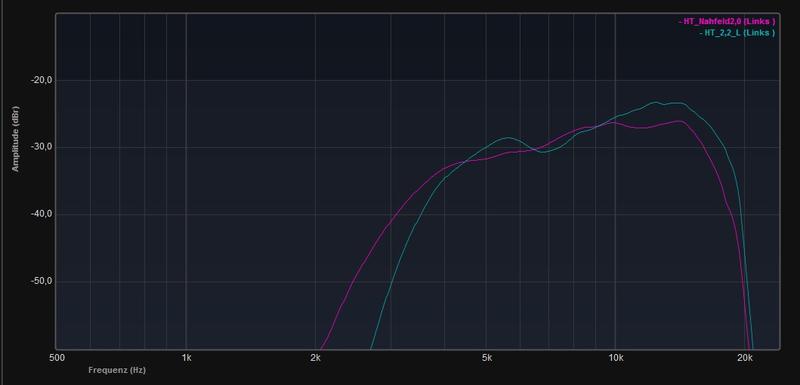
Task: Click the 20k frequency tick label
Action: 745,358
